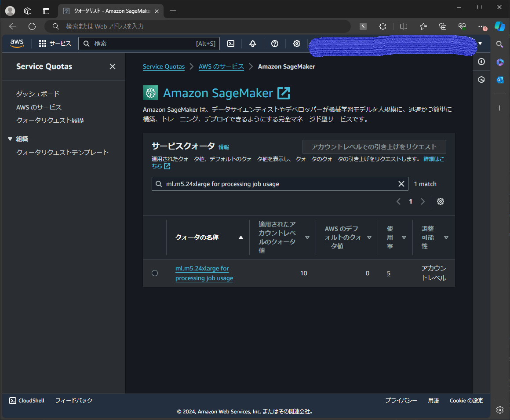Open ダッシュボード in sidebar
Viewport: 510px width, 420px height.
point(38,94)
